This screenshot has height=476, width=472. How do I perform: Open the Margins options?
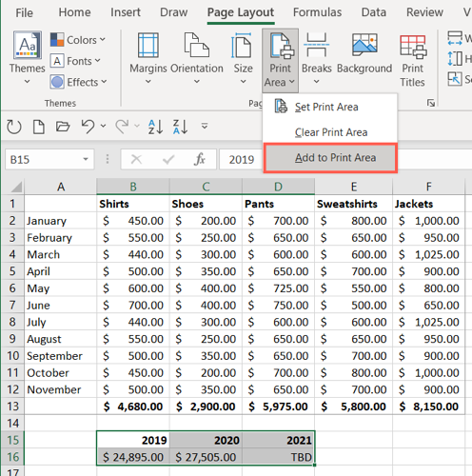148,59
